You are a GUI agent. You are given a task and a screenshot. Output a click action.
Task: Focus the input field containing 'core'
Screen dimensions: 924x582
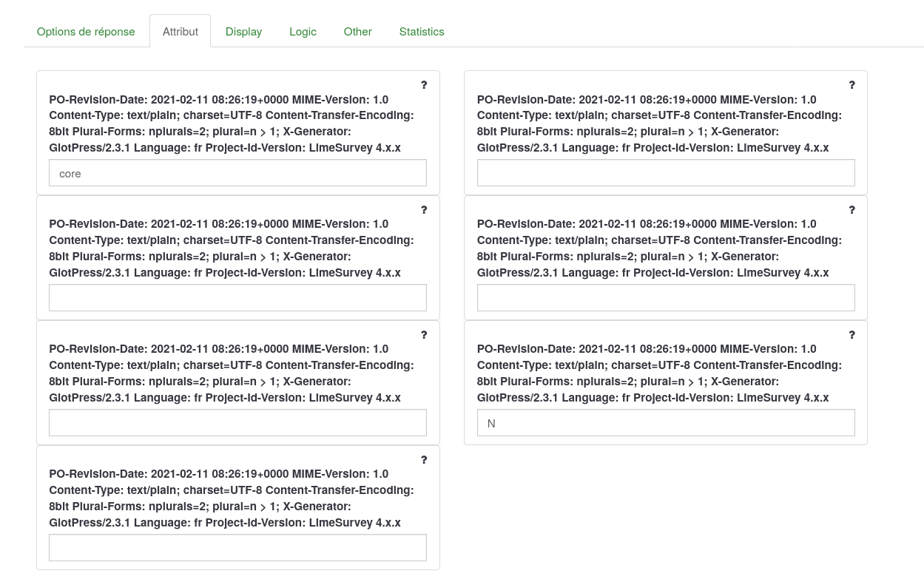tap(237, 173)
